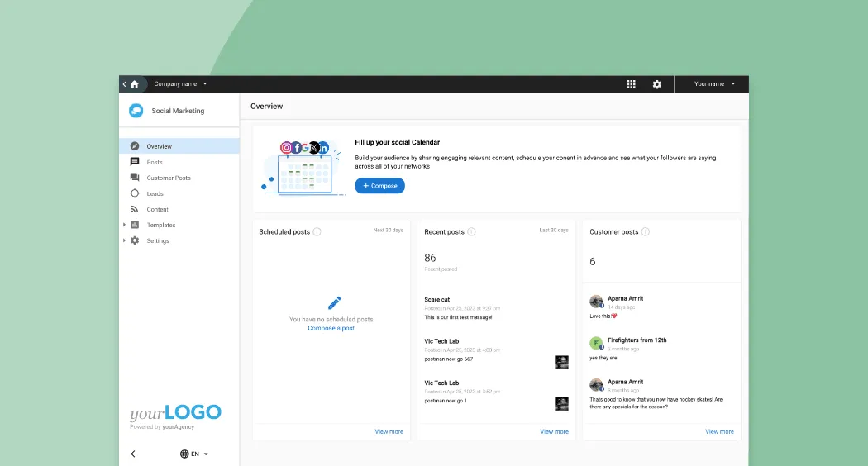
Task: Click info icon beside Recent posts
Action: [x=471, y=232]
